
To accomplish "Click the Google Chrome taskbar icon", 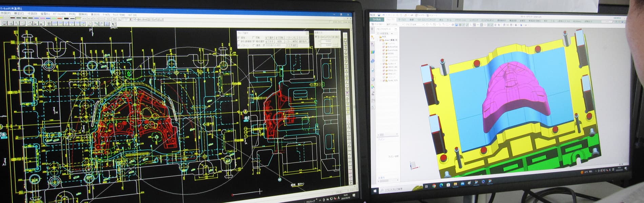I will tap(434, 186).
